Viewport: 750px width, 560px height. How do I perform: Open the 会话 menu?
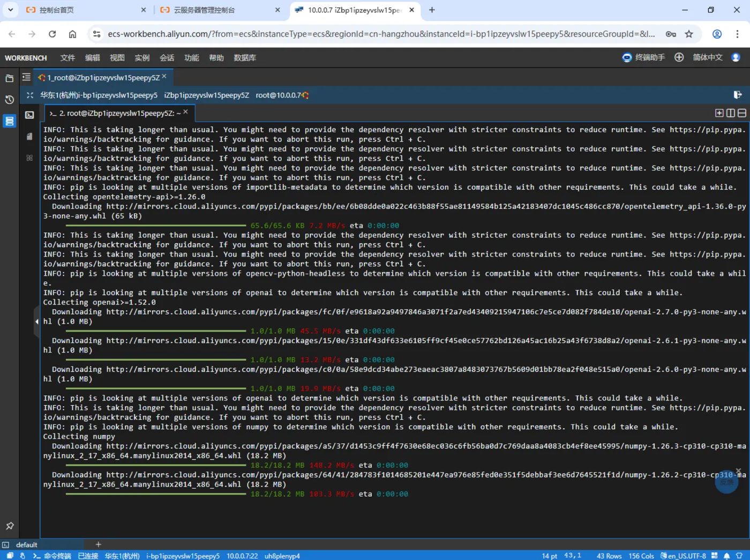(167, 58)
